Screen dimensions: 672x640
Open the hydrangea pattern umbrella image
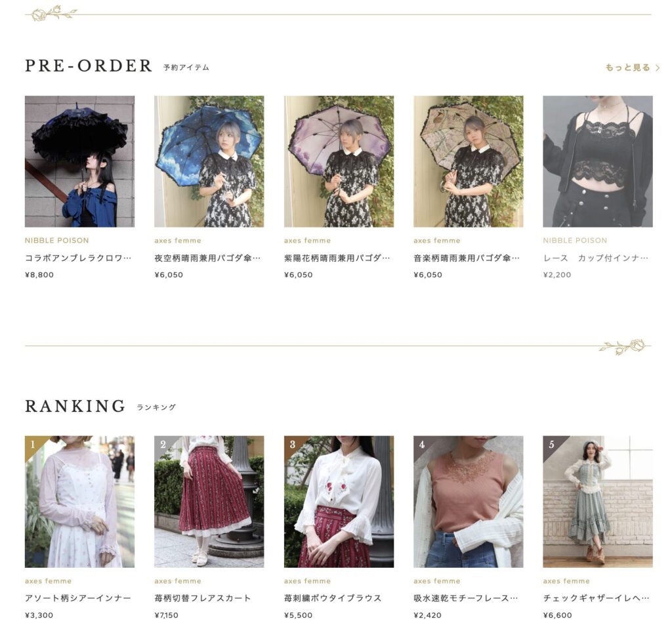coord(339,161)
